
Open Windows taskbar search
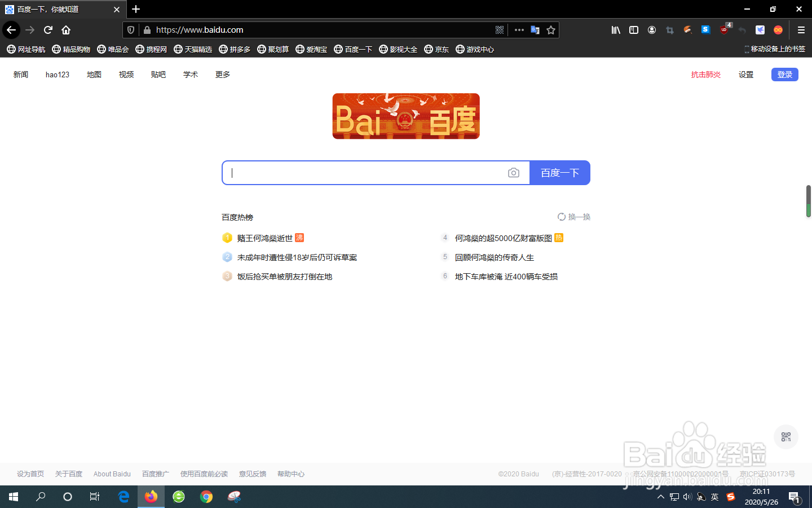pos(41,497)
